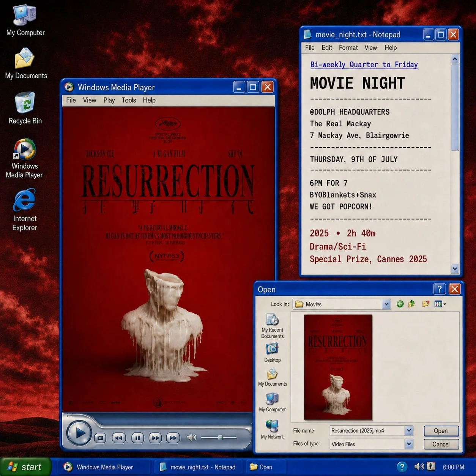
Task: Open the Format menu in Notepad
Action: (x=348, y=47)
